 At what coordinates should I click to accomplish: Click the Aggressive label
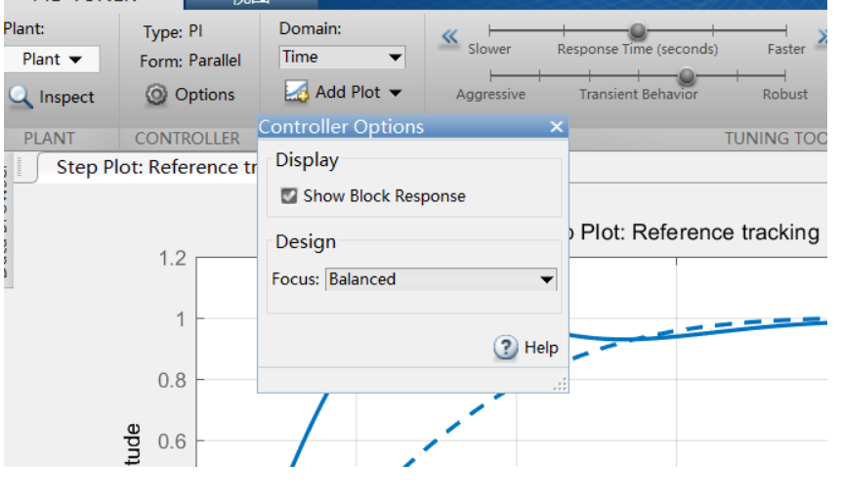tap(490, 95)
